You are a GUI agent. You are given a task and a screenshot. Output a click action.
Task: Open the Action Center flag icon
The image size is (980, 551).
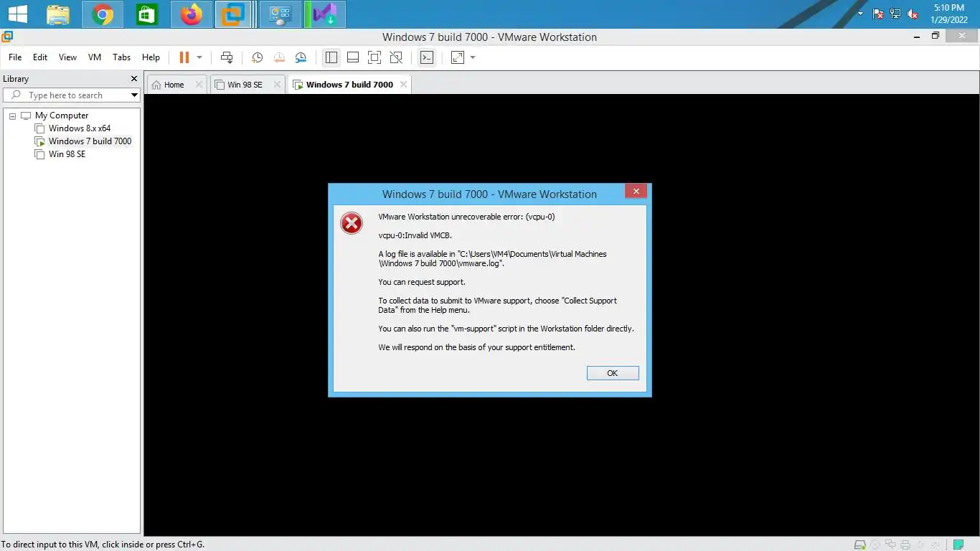pyautogui.click(x=878, y=14)
